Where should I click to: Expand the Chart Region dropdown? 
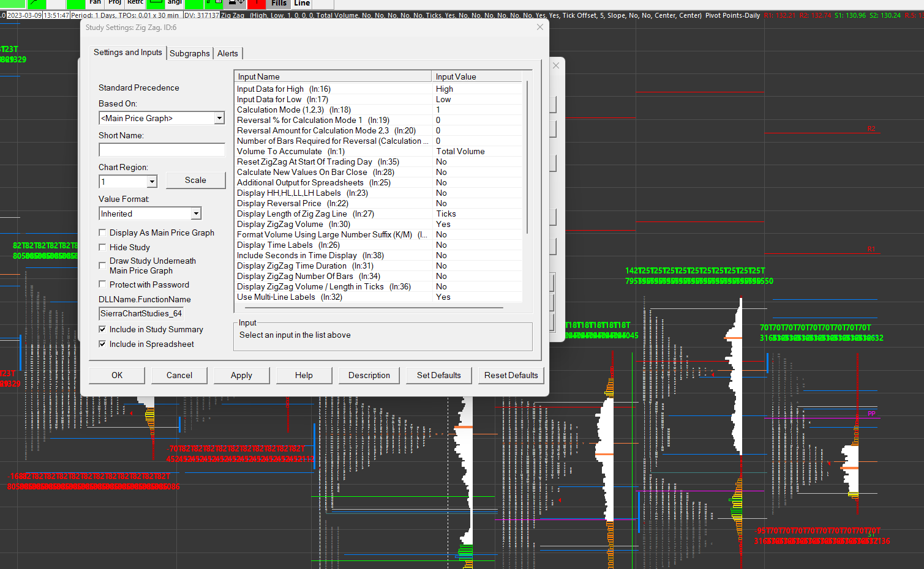pos(152,182)
